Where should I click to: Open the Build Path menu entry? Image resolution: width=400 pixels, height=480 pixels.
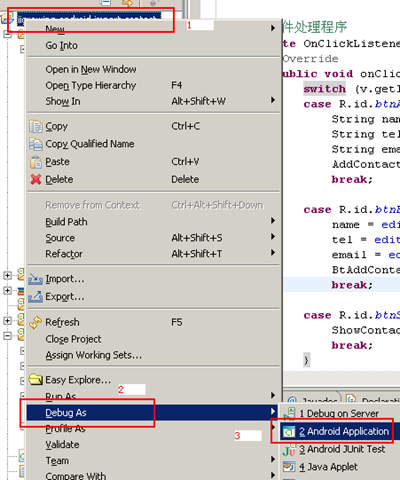(x=153, y=222)
